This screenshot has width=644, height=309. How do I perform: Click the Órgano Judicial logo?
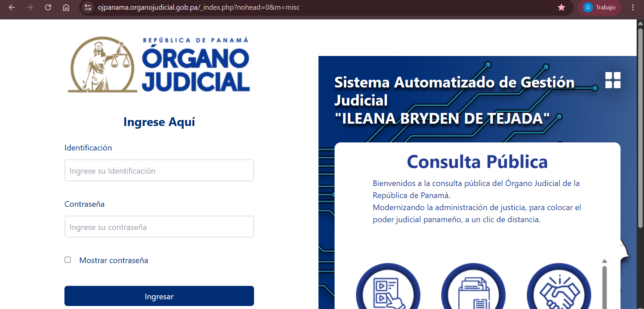(159, 64)
